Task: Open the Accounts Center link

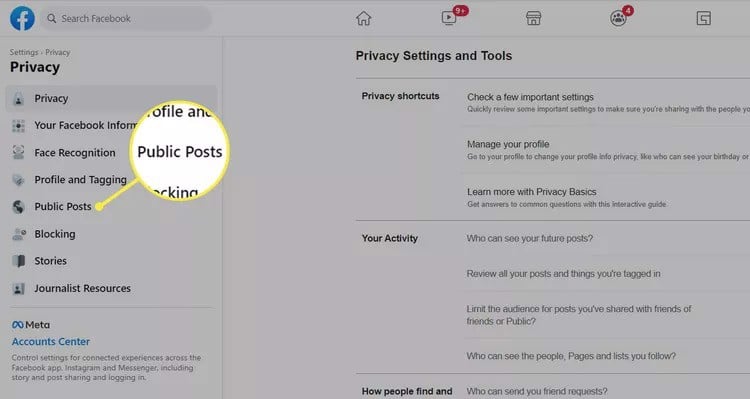Action: 51,342
